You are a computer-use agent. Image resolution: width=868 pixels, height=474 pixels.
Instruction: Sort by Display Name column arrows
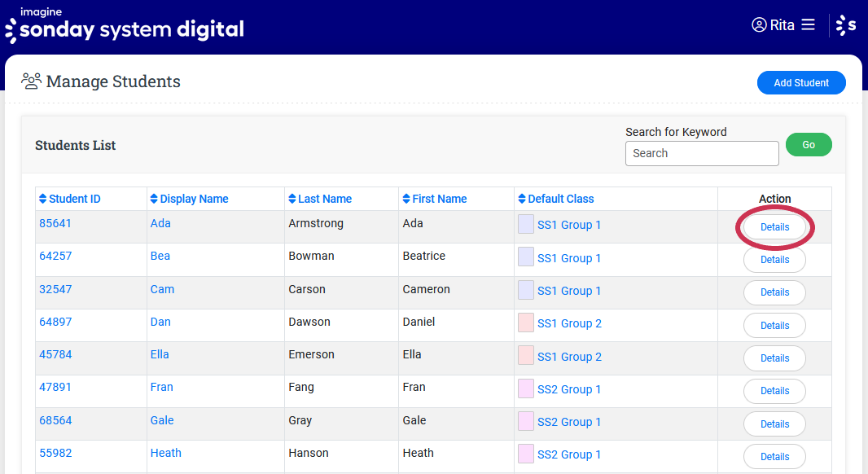click(x=154, y=199)
